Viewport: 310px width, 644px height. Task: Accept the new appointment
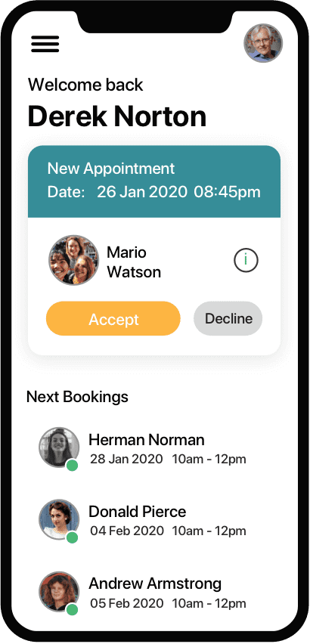point(113,319)
